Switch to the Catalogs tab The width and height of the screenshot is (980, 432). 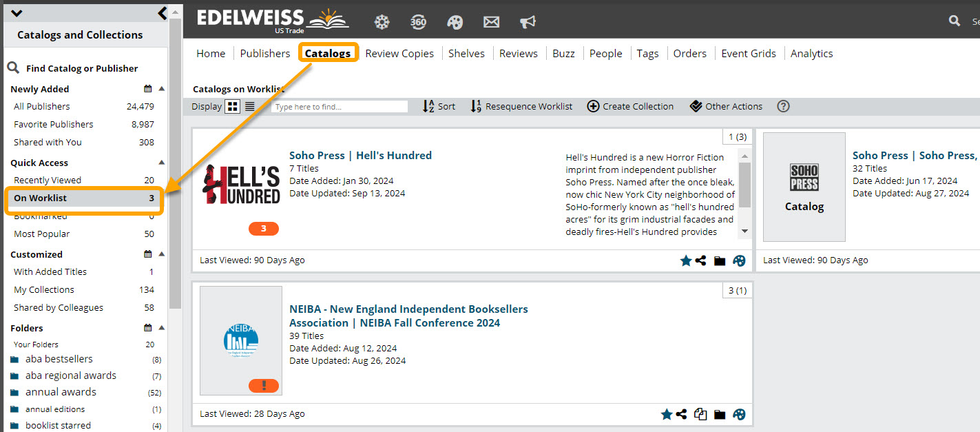pos(328,53)
